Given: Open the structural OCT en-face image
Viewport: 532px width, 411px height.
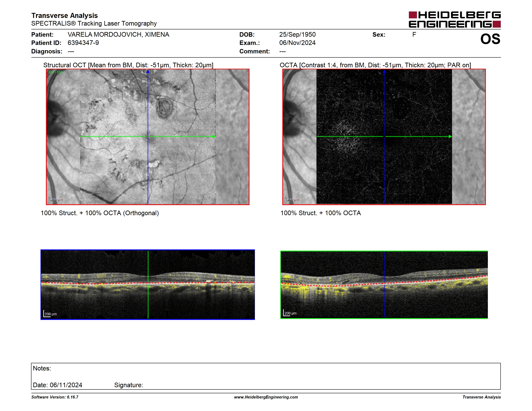Looking at the screenshot, I should click(148, 137).
